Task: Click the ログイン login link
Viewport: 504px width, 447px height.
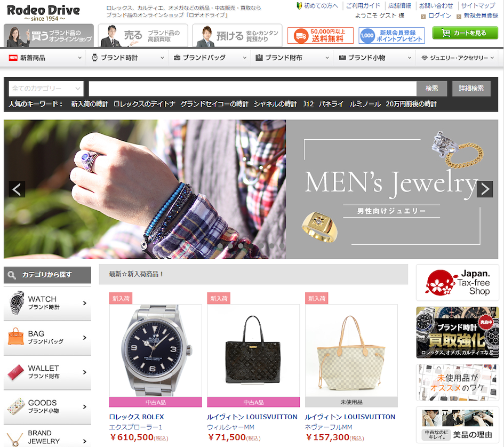Action: pos(439,15)
